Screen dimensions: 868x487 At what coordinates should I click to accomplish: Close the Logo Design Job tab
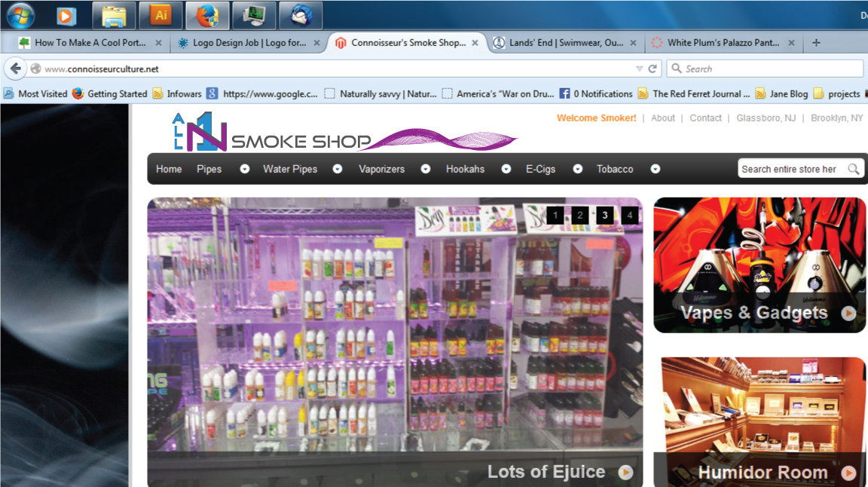tap(316, 43)
